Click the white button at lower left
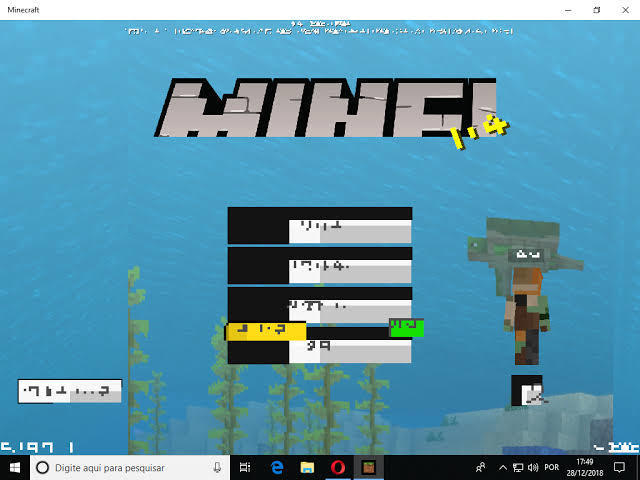This screenshot has width=640, height=480. pos(70,391)
